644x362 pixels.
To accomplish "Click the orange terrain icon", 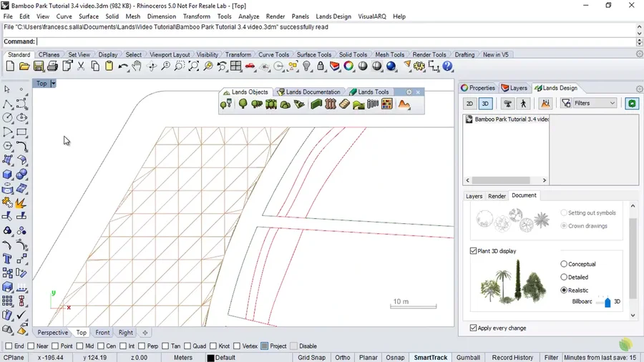I will [x=404, y=104].
